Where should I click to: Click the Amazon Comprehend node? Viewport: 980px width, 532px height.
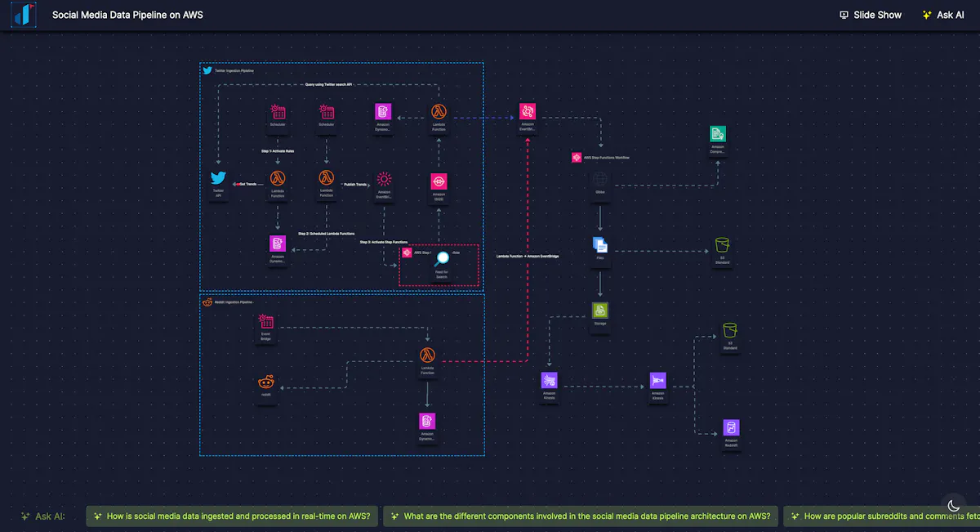(718, 134)
